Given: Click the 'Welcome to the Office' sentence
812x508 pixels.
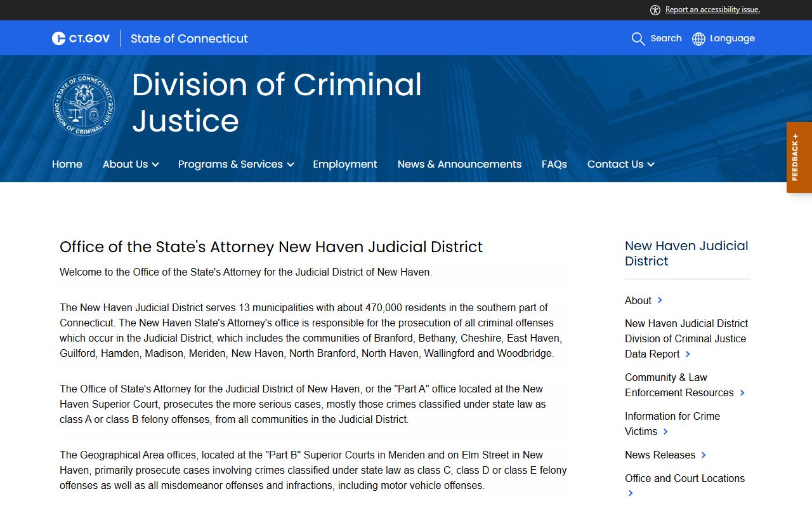Looking at the screenshot, I should coord(246,272).
